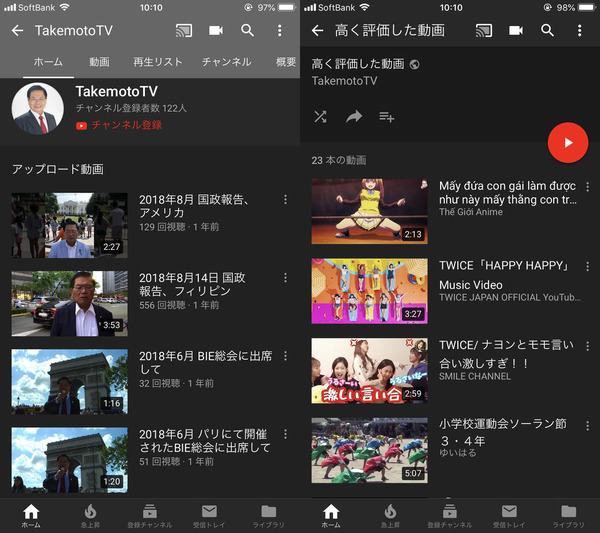Play the 1:16 BIE総会 video thumbnail
This screenshot has height=533, width=600.
click(69, 382)
